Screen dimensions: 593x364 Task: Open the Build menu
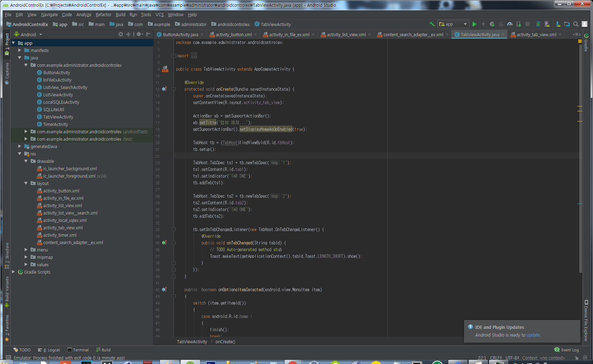tap(120, 14)
